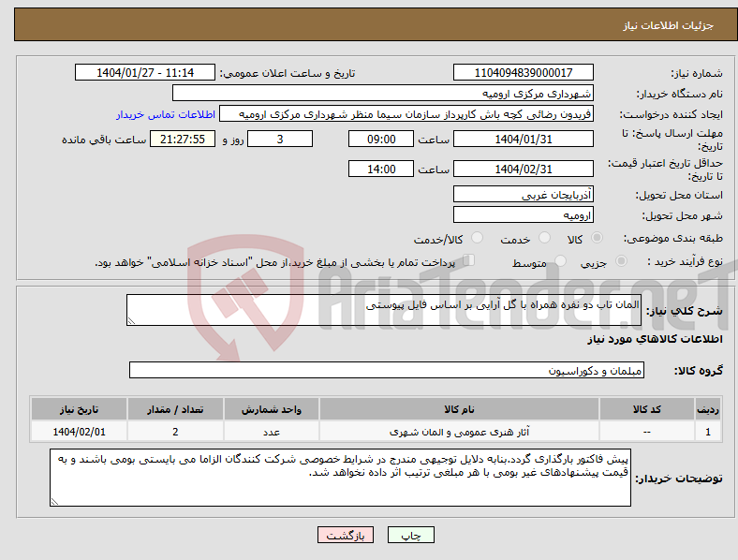Click the شهر محل تحویل label
The width and height of the screenshot is (738, 560).
pyautogui.click(x=683, y=215)
